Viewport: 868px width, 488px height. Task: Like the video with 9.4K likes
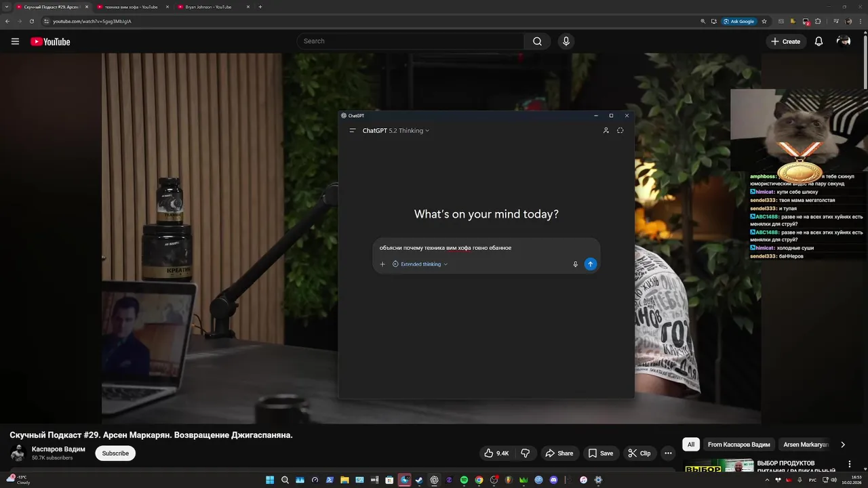point(496,453)
